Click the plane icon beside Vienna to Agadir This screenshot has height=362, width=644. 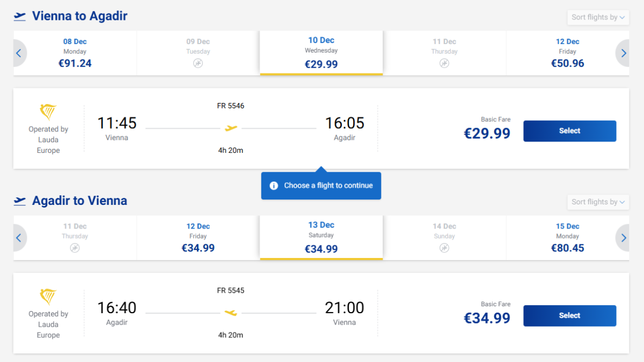[x=20, y=16]
